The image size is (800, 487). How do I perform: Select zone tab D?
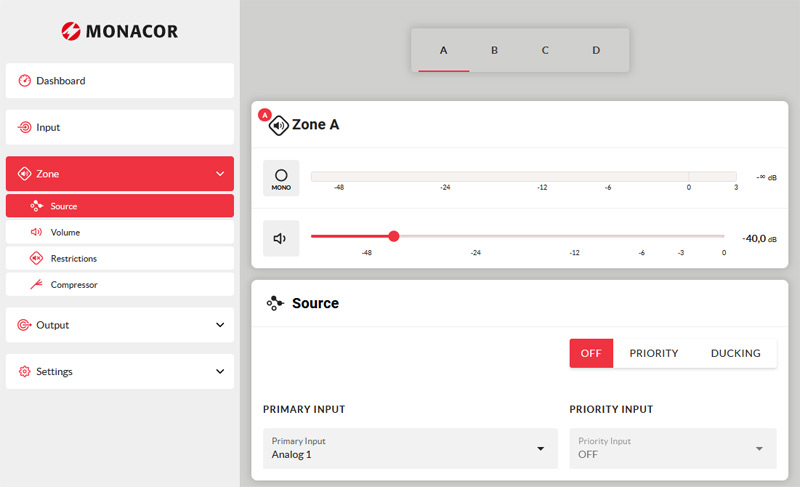596,50
